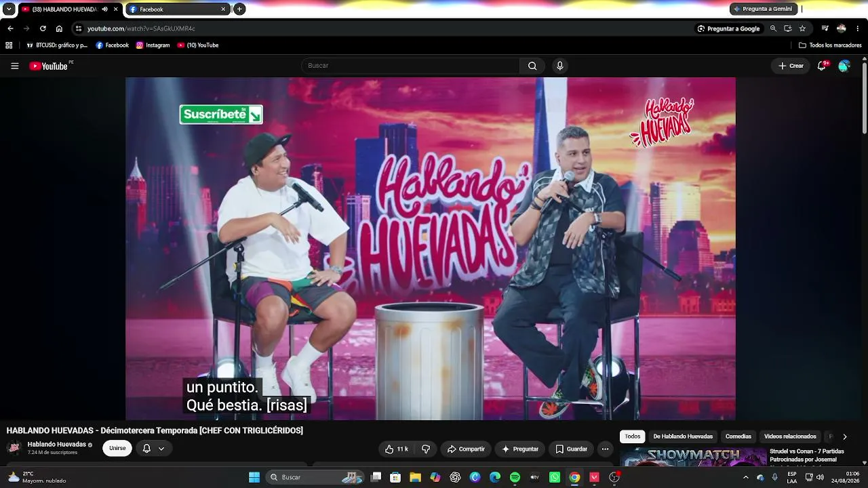This screenshot has width=868, height=488.
Task: Close the Facebook browser tab
Action: coord(223,9)
